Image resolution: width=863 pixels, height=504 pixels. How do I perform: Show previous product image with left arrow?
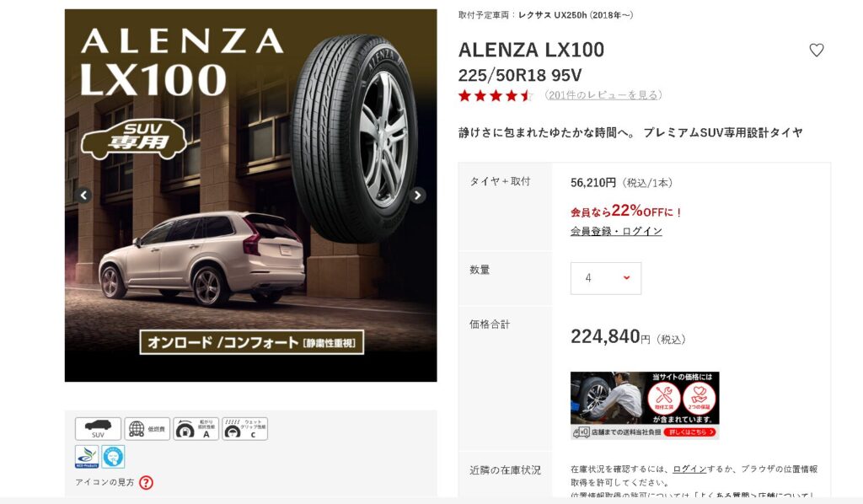83,195
